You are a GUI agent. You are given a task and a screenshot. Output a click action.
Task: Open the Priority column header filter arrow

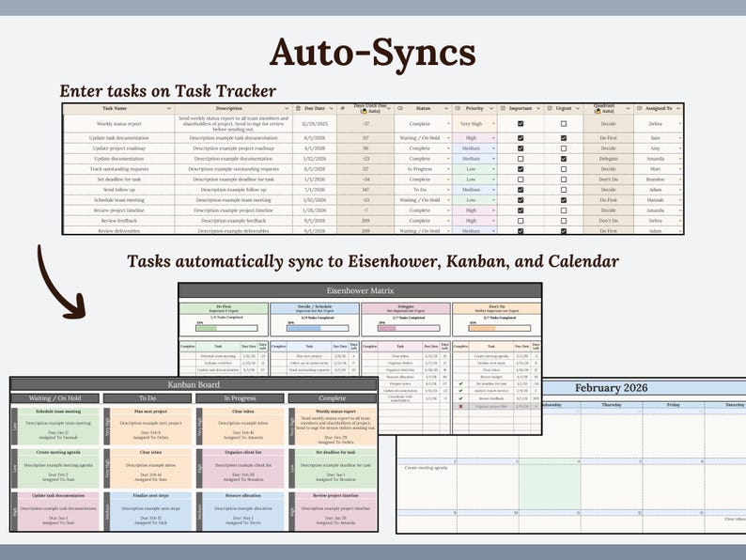491,108
